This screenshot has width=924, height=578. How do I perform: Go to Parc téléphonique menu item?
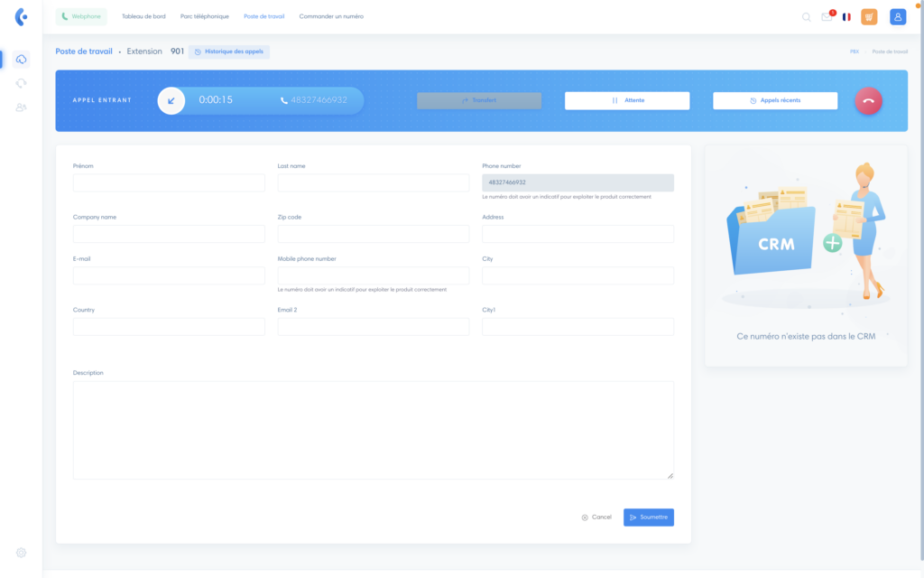(205, 16)
